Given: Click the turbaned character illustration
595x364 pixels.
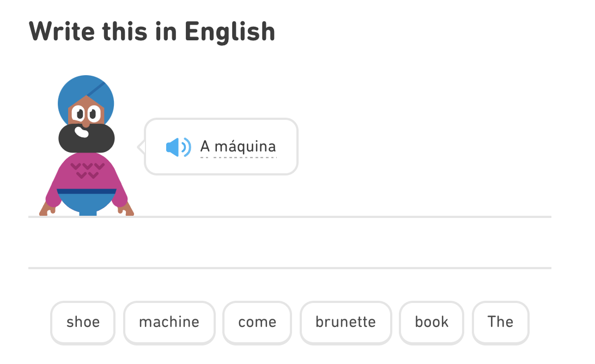Looking at the screenshot, I should pyautogui.click(x=87, y=145).
